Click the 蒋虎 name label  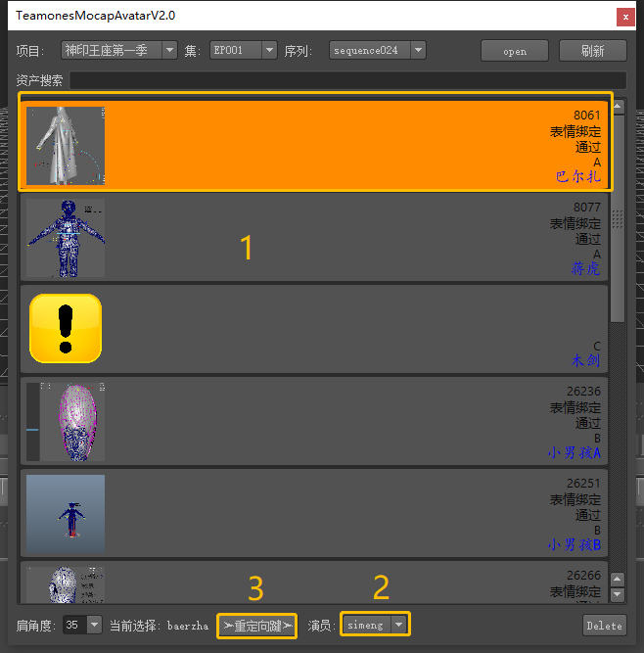(x=585, y=268)
